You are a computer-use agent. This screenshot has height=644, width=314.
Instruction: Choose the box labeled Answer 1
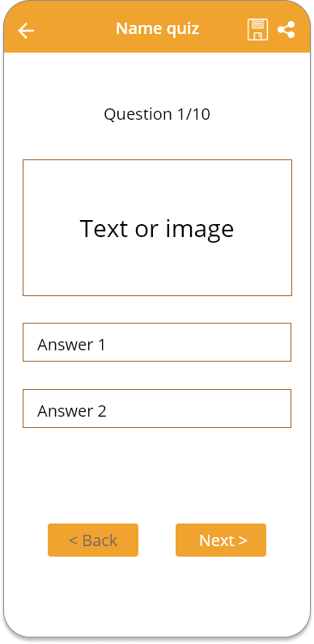click(x=157, y=342)
